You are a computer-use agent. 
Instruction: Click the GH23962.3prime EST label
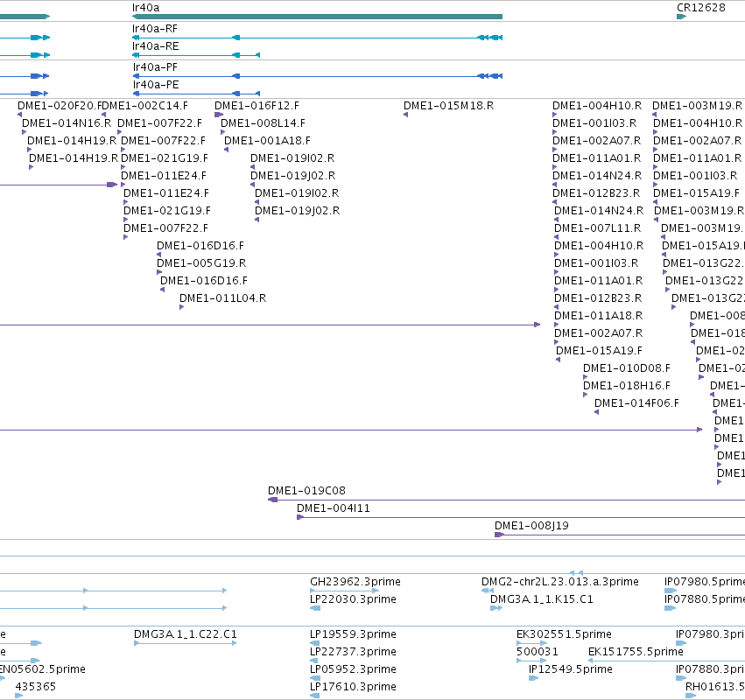(x=355, y=582)
